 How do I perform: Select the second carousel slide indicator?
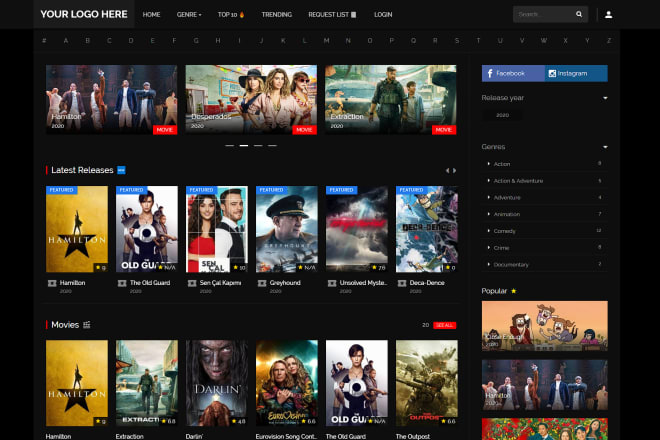244,145
